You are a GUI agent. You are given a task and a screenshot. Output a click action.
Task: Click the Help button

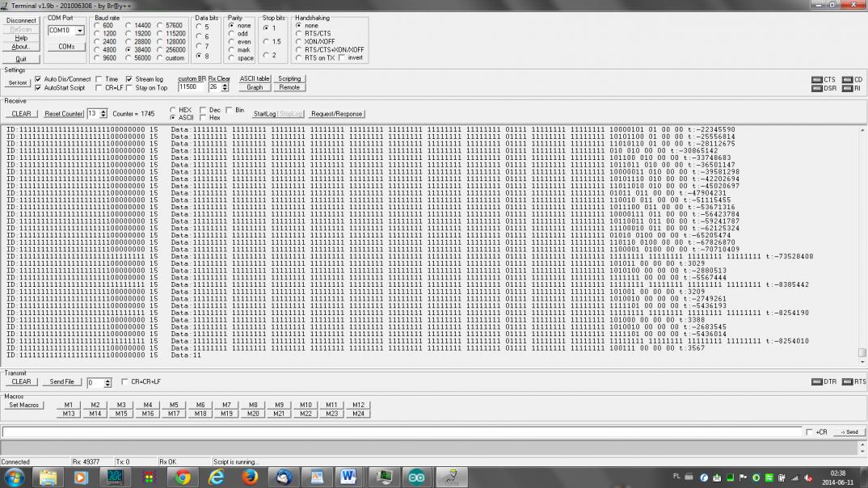point(21,38)
